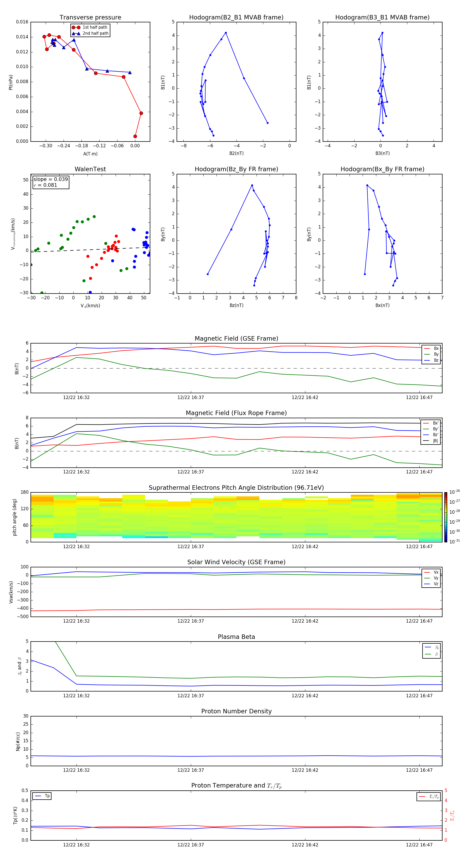The width and height of the screenshot is (473, 868).
Task: Click "12/22 16:32" tick under GSE magnetic field plot
Action: pyautogui.click(x=76, y=398)
